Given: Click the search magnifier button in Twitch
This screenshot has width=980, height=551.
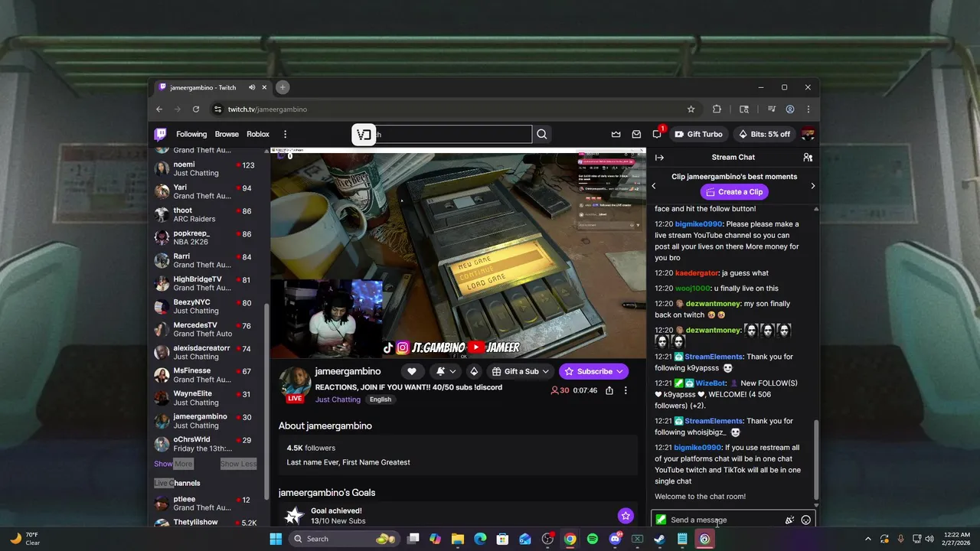Looking at the screenshot, I should pyautogui.click(x=542, y=135).
